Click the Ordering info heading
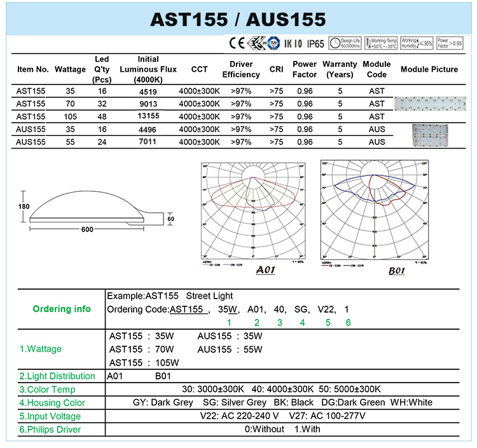477x448 pixels. click(x=62, y=309)
